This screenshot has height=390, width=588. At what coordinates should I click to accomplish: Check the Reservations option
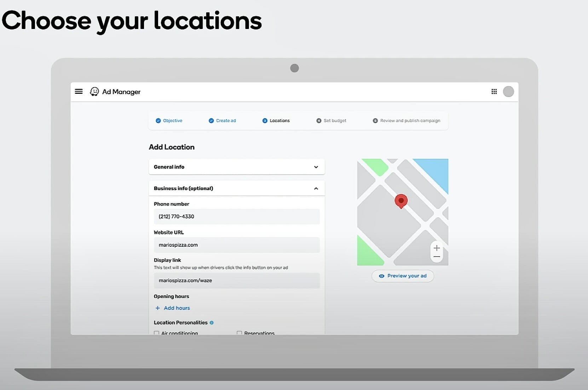click(x=239, y=333)
